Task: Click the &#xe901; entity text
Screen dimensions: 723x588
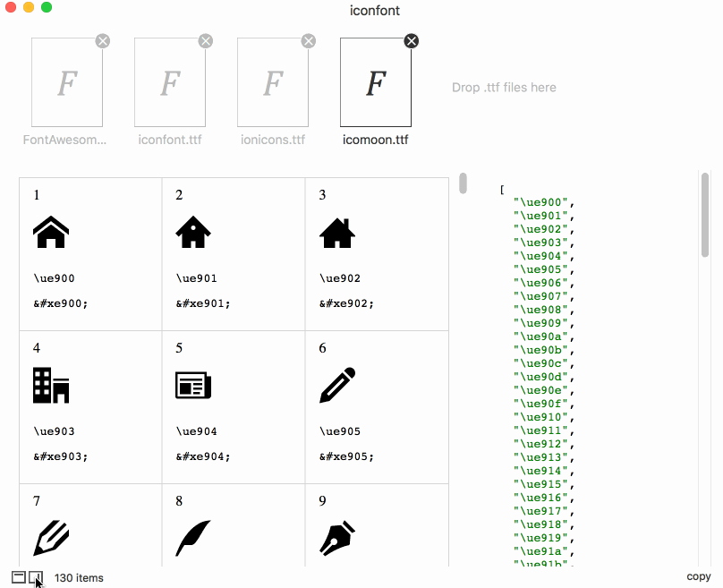Action: (x=203, y=303)
